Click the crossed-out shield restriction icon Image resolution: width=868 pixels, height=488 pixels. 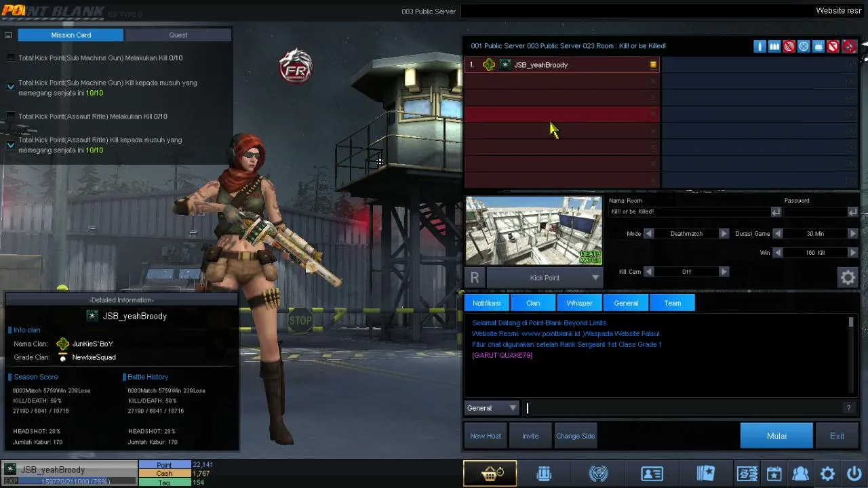tap(833, 46)
